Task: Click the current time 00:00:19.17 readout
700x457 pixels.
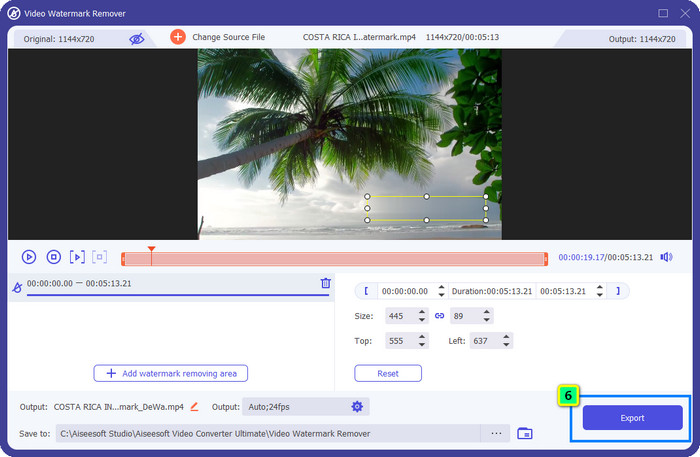Action: [x=581, y=257]
